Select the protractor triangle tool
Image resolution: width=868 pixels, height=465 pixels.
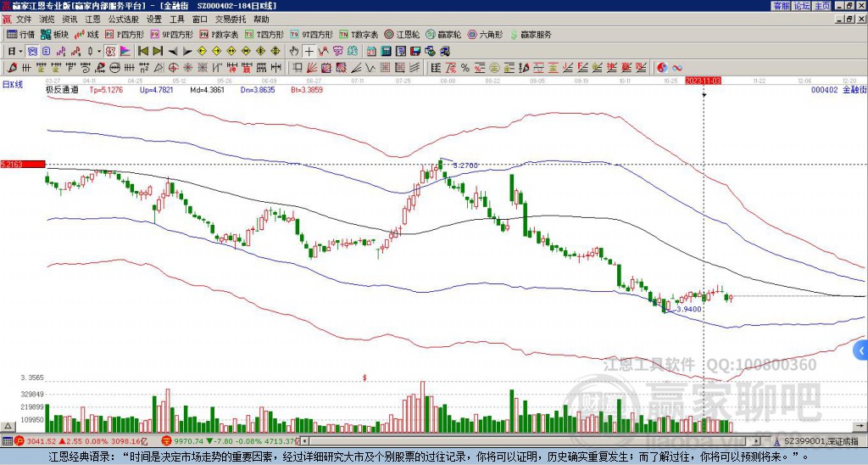point(159,68)
